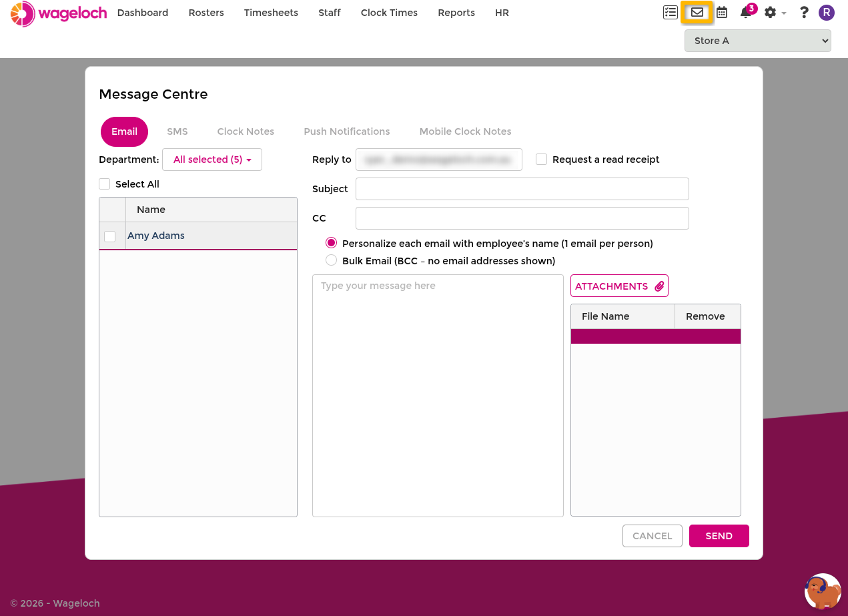The width and height of the screenshot is (848, 616).
Task: Expand the settings gear caret
Action: (x=784, y=13)
